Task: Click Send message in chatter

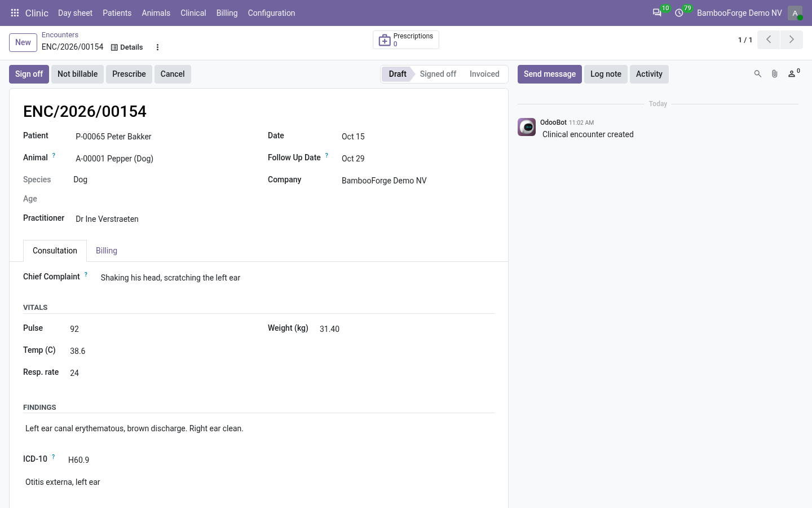Action: (x=550, y=74)
